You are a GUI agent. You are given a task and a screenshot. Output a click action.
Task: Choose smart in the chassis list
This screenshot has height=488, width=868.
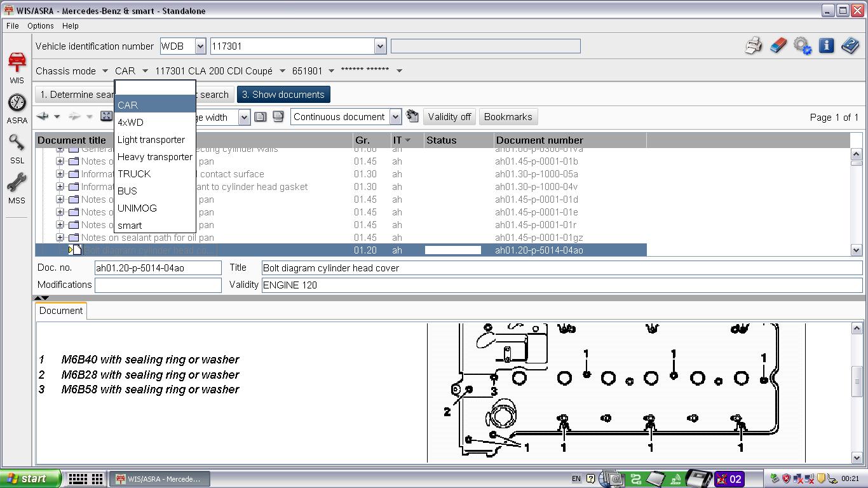coord(130,225)
